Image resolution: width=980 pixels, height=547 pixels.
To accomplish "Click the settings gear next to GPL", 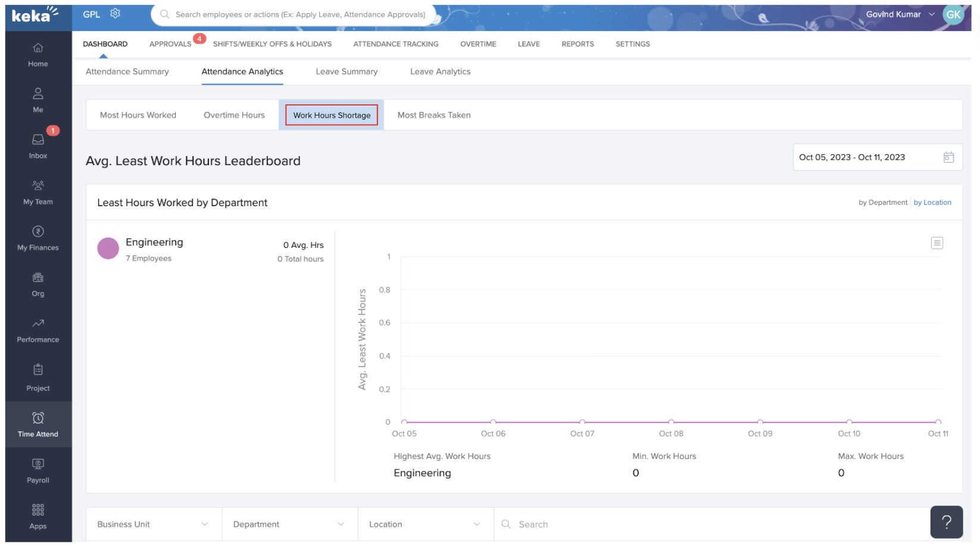I will (x=115, y=14).
